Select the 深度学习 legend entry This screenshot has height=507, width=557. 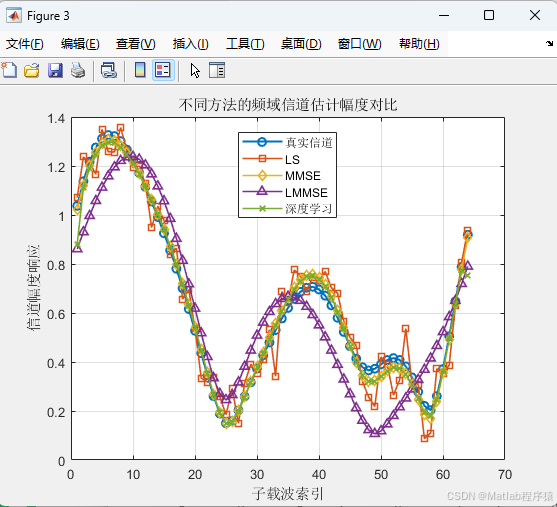[x=287, y=209]
